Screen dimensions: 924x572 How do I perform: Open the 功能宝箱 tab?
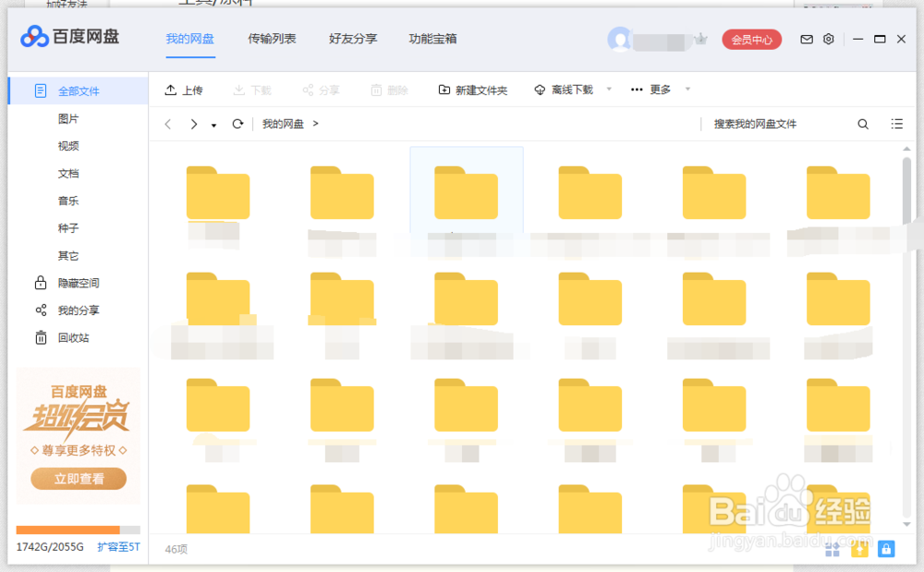click(x=432, y=39)
